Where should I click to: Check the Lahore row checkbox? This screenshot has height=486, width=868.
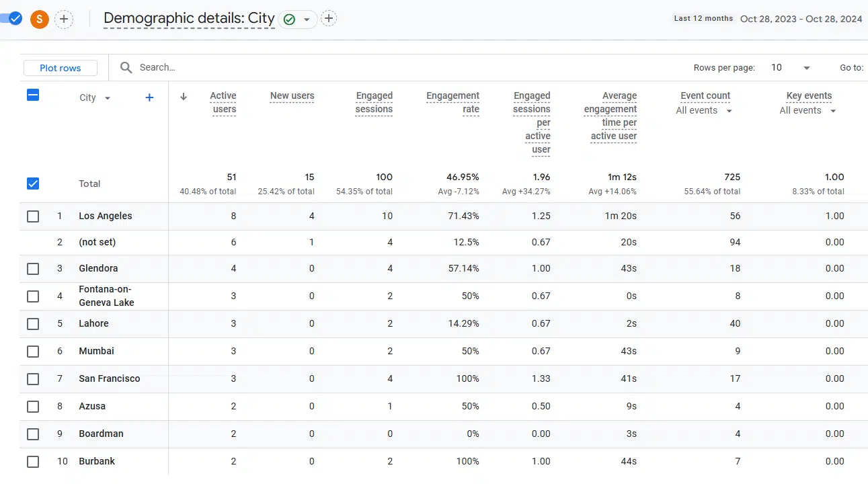[33, 324]
